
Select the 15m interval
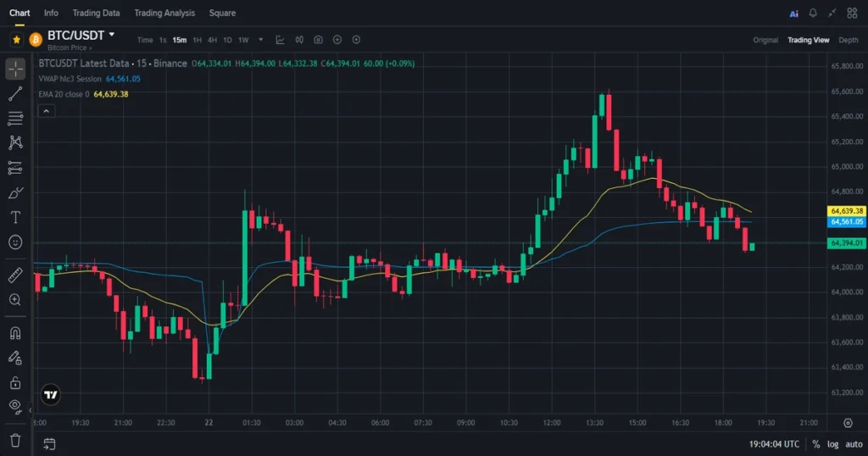pos(180,40)
